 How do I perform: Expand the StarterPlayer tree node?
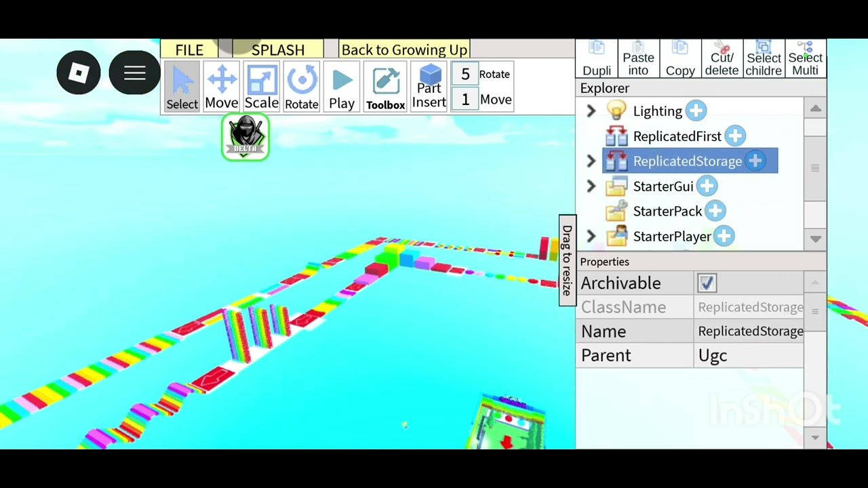[591, 237]
